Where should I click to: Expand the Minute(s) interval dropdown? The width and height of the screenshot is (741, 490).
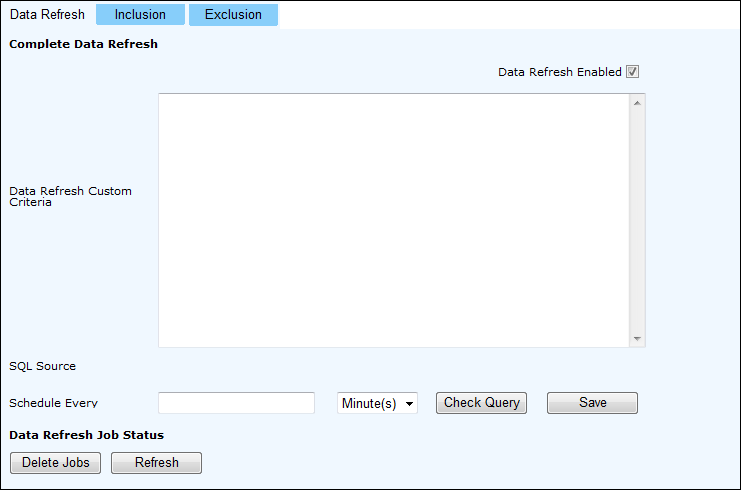(x=377, y=403)
